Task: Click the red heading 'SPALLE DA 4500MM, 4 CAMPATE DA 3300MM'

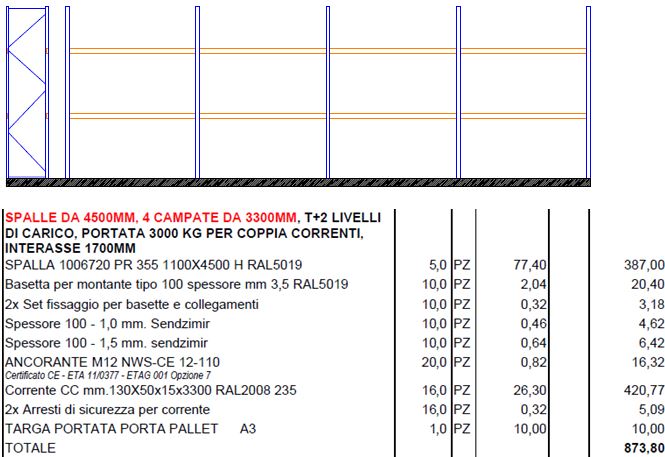Action: point(151,217)
